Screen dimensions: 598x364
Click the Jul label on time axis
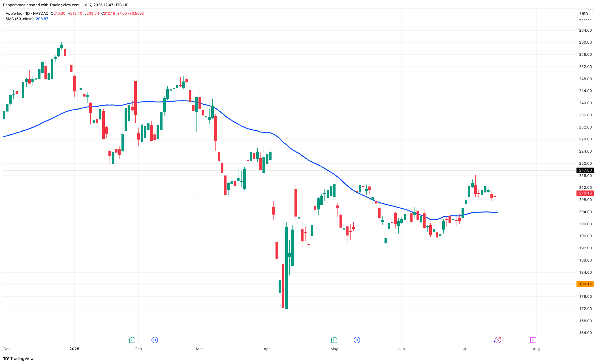click(466, 349)
